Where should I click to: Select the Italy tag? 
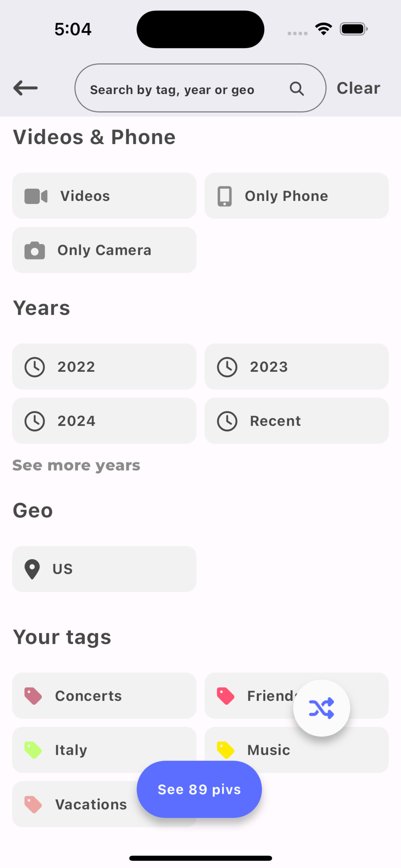point(84,750)
